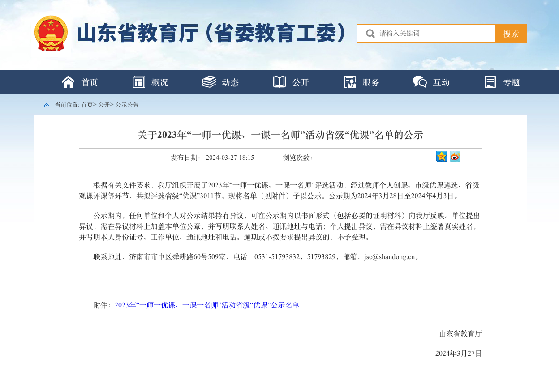Click the small breadcrumb home icon
The image size is (559, 392).
coord(46,105)
